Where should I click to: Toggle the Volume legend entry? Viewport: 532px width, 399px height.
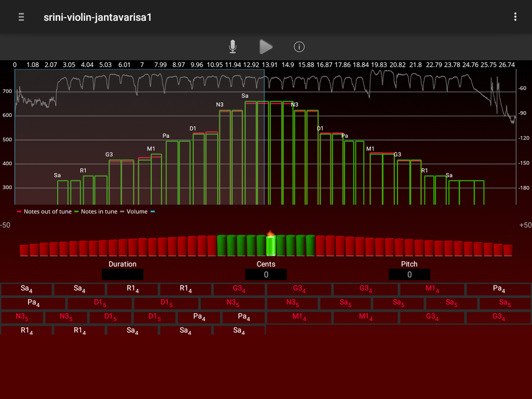136,212
